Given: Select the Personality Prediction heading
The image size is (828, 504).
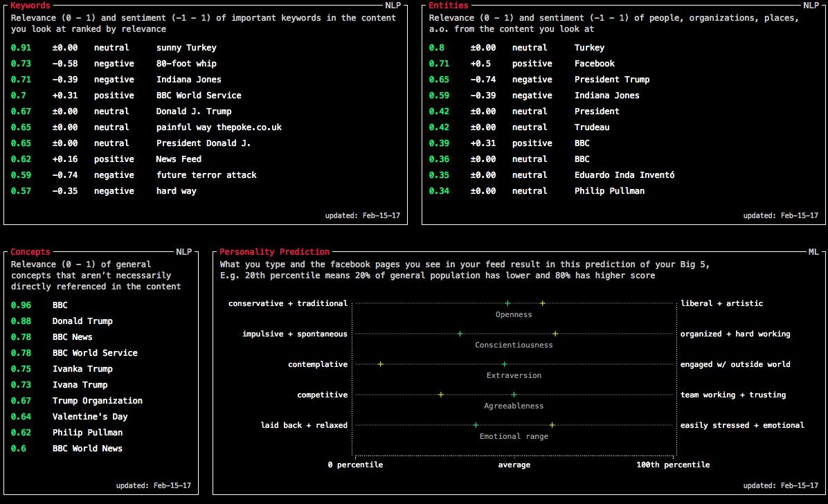Looking at the screenshot, I should [x=275, y=252].
